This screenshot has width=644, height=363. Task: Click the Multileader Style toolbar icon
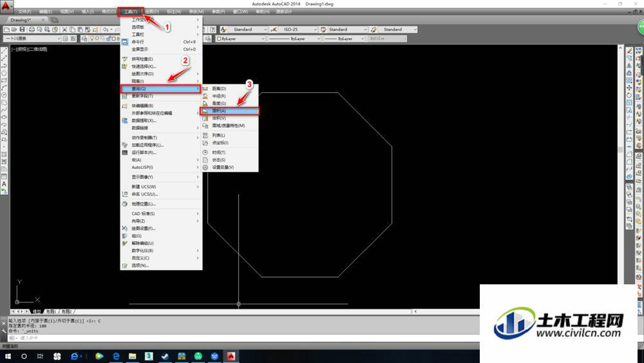[374, 30]
